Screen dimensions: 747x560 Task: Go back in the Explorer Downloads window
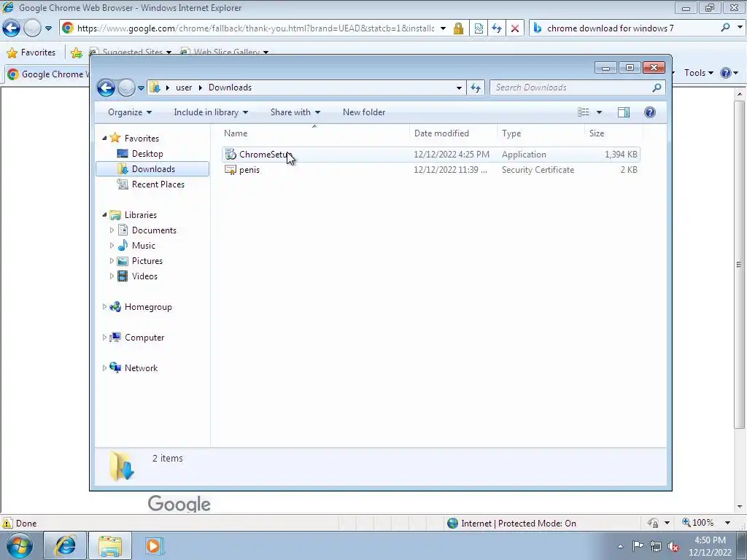coord(106,87)
